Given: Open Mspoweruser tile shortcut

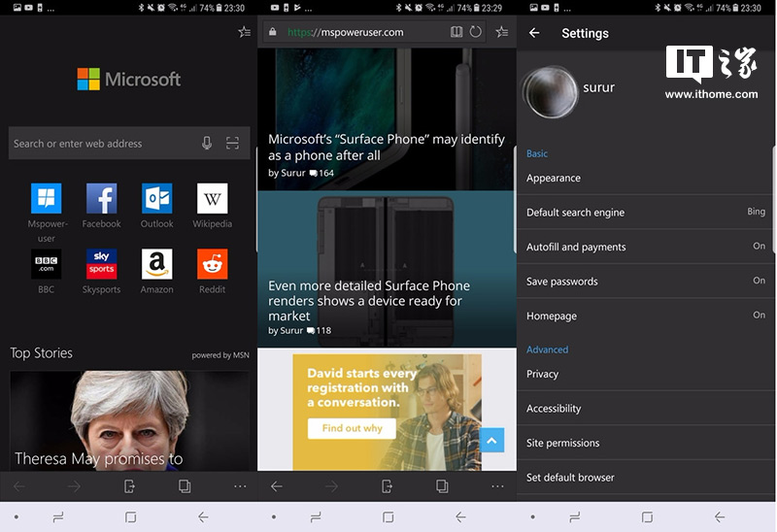Looking at the screenshot, I should coord(46,198).
